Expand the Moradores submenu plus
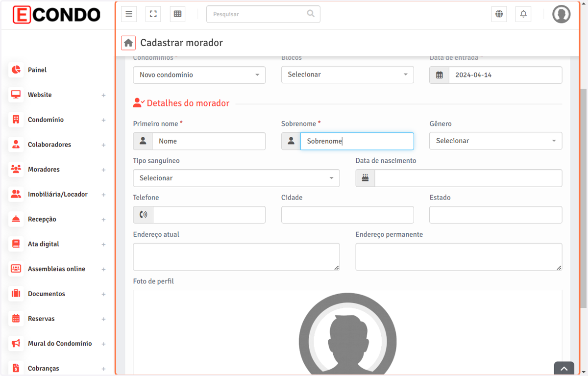This screenshot has width=588, height=376. (x=103, y=170)
